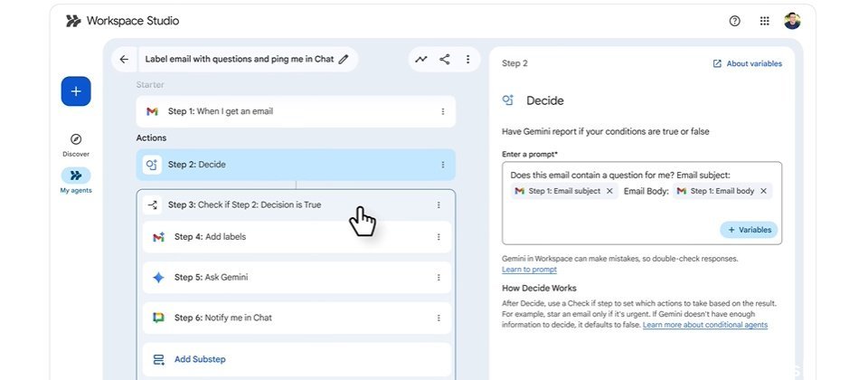The width and height of the screenshot is (868, 380).
Task: Open the Step 1 email options menu
Action: pos(442,111)
